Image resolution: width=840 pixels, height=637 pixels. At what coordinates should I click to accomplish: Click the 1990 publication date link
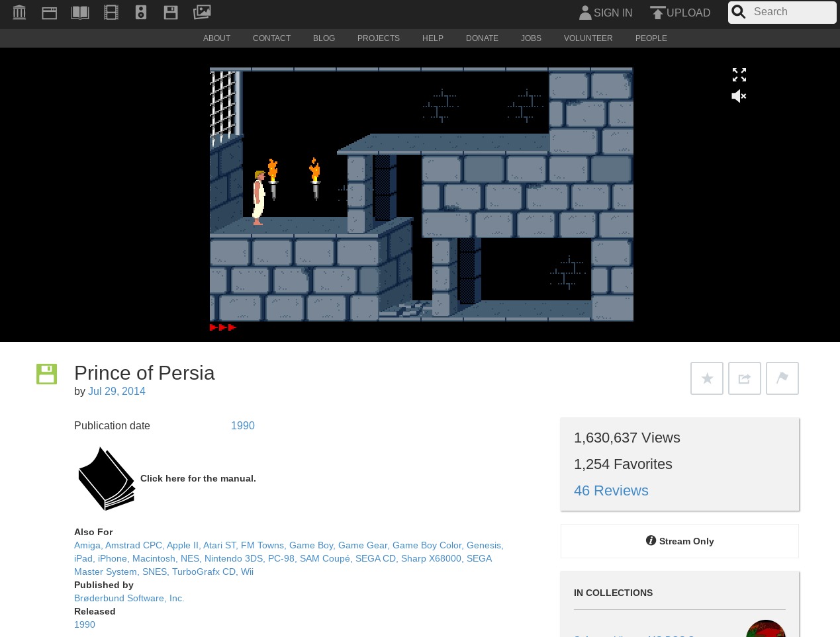click(243, 425)
